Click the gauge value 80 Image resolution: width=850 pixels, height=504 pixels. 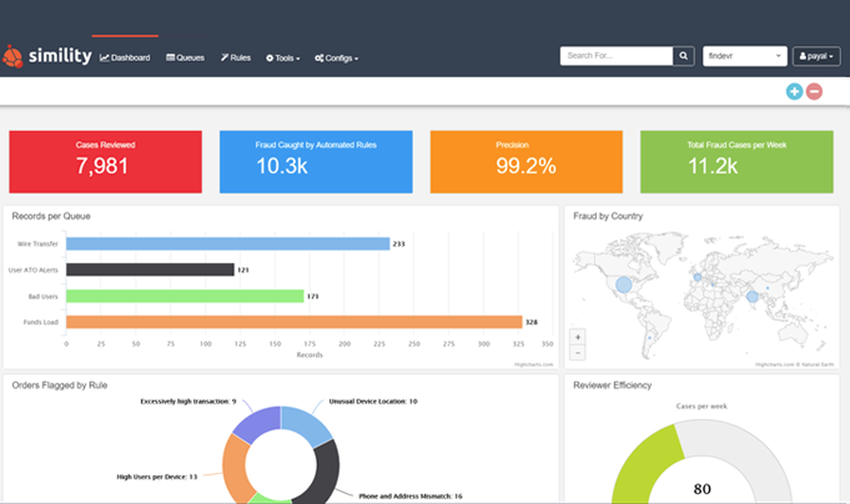point(702,489)
